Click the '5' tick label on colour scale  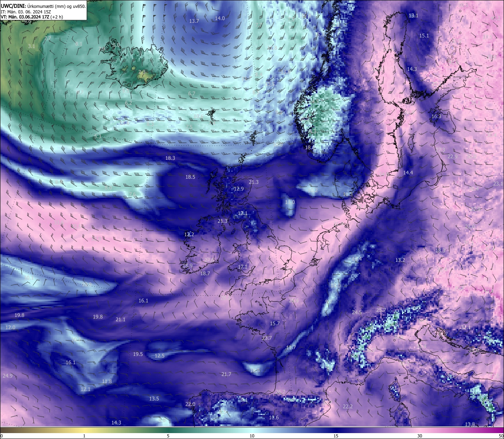(x=168, y=436)
